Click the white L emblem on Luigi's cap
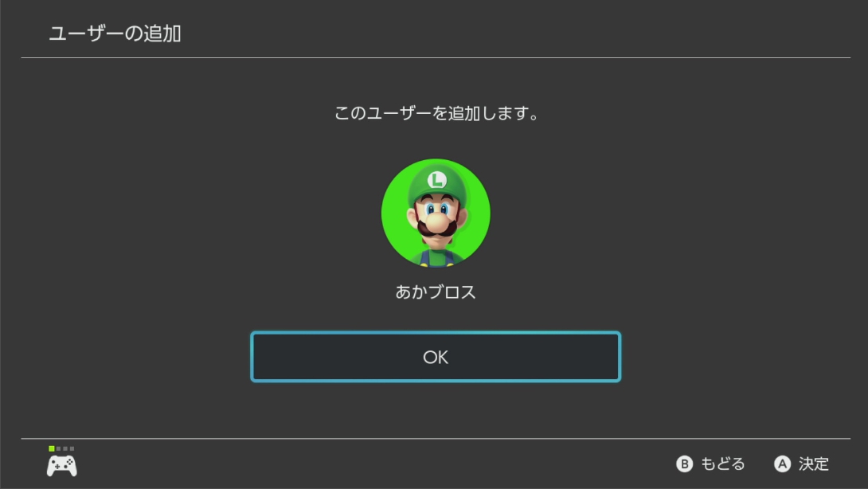The width and height of the screenshot is (868, 489). pyautogui.click(x=436, y=180)
